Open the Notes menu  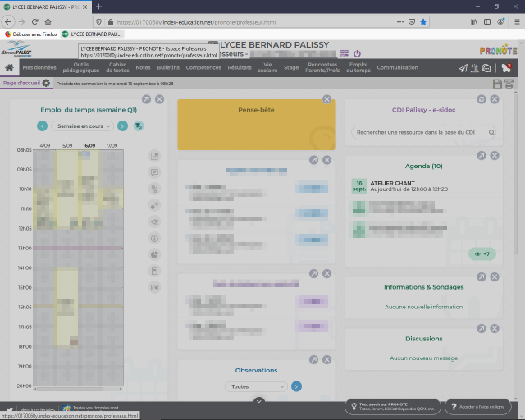(143, 68)
